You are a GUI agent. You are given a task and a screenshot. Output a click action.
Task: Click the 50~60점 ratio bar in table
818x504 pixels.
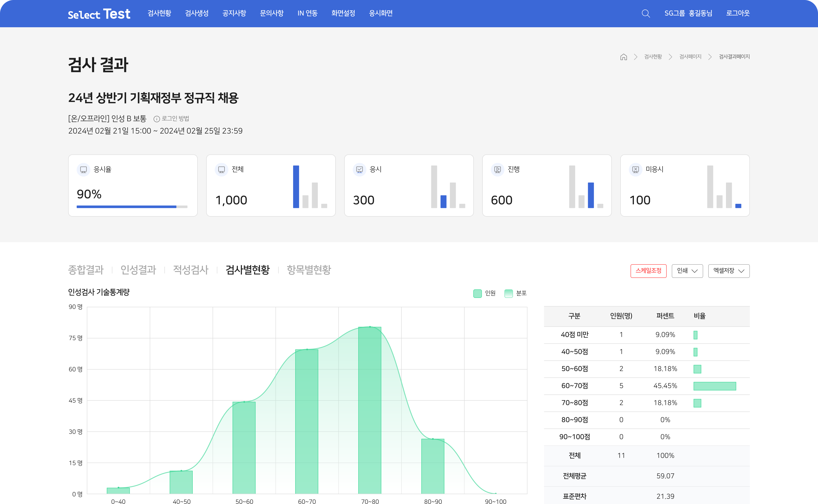[697, 369]
